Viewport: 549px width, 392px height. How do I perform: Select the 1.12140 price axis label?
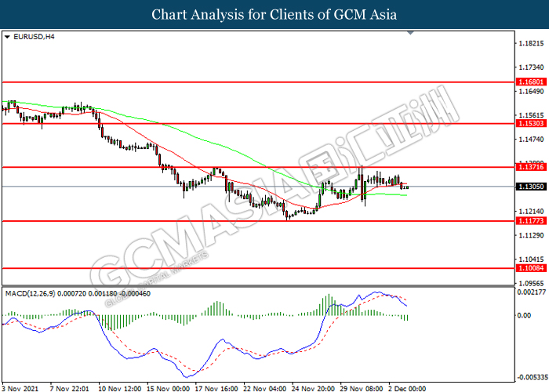click(532, 211)
